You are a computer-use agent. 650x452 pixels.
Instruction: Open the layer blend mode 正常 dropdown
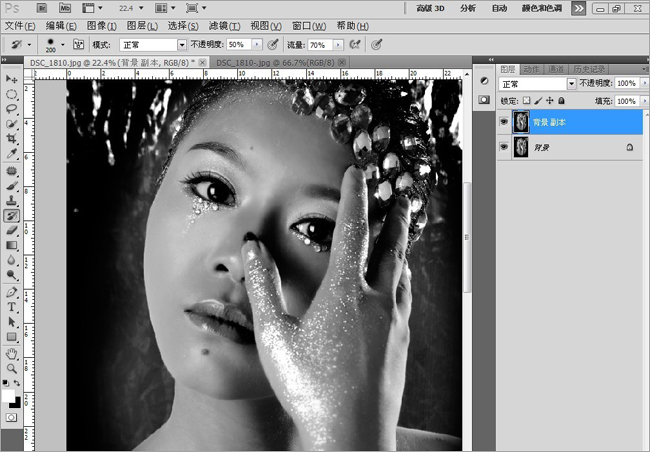[x=572, y=84]
